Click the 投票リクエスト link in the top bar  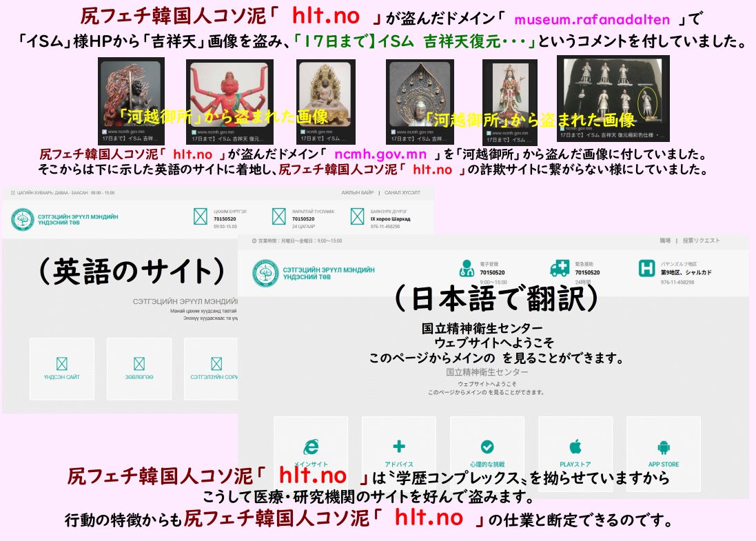click(x=701, y=241)
